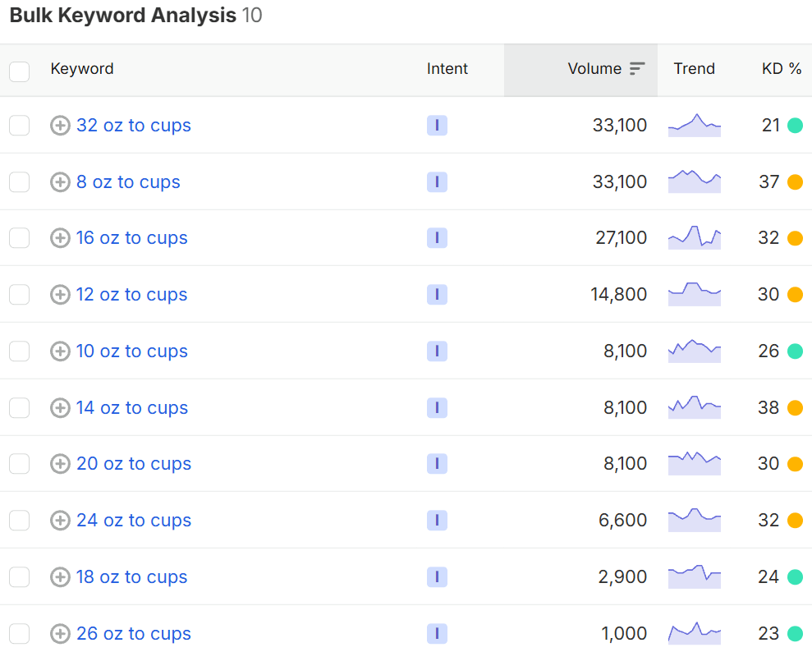812x652 pixels.
Task: Click the intent badge for 16 oz to cups
Action: coord(437,238)
